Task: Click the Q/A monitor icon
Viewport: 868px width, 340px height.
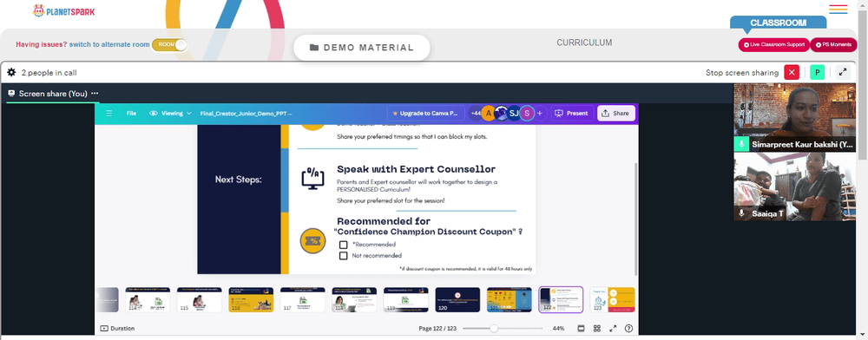Action: point(312,180)
